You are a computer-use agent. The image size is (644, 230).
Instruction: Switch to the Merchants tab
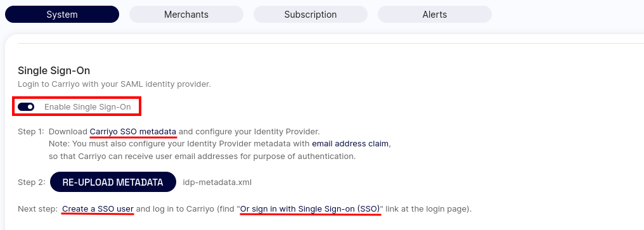click(x=186, y=15)
